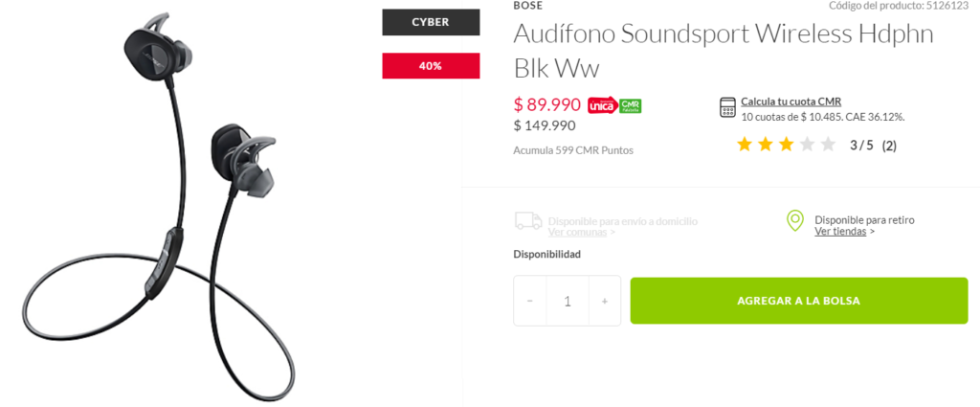
Task: Expand the Ver tiendas link
Action: point(841,232)
